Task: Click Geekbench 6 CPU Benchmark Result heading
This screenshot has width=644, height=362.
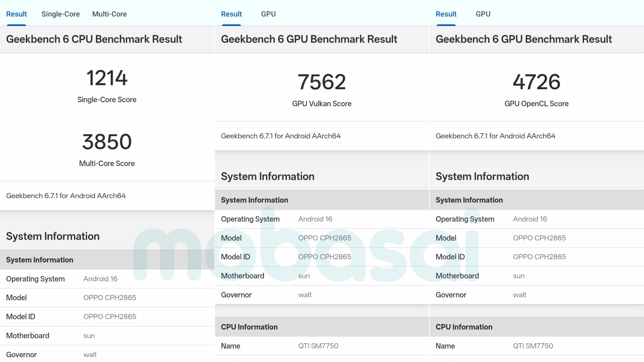Action: click(94, 39)
